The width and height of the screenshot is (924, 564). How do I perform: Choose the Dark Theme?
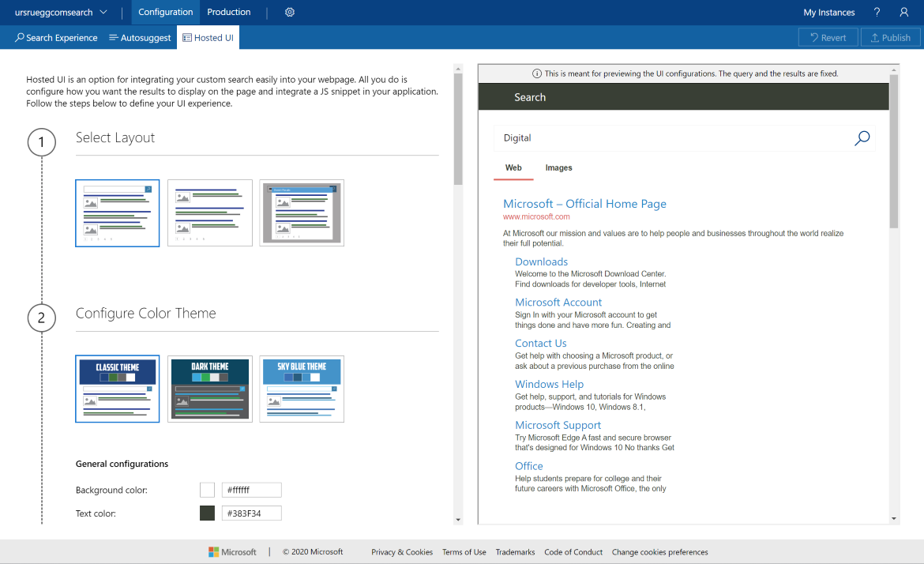point(210,389)
